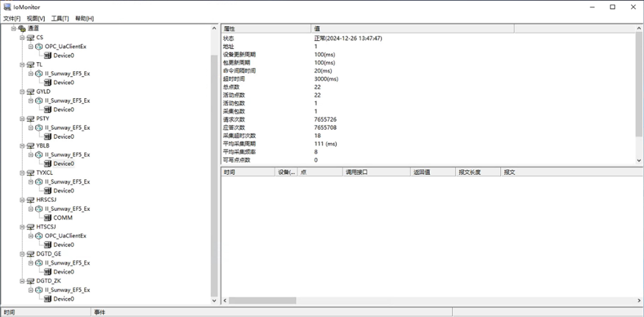
Task: Select Device0 under the YBLB channel
Action: tap(64, 164)
